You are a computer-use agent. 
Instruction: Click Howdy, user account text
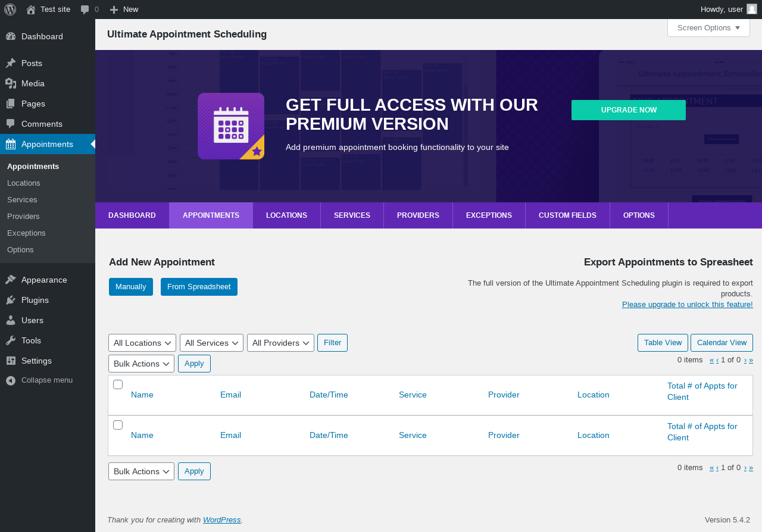click(x=722, y=9)
